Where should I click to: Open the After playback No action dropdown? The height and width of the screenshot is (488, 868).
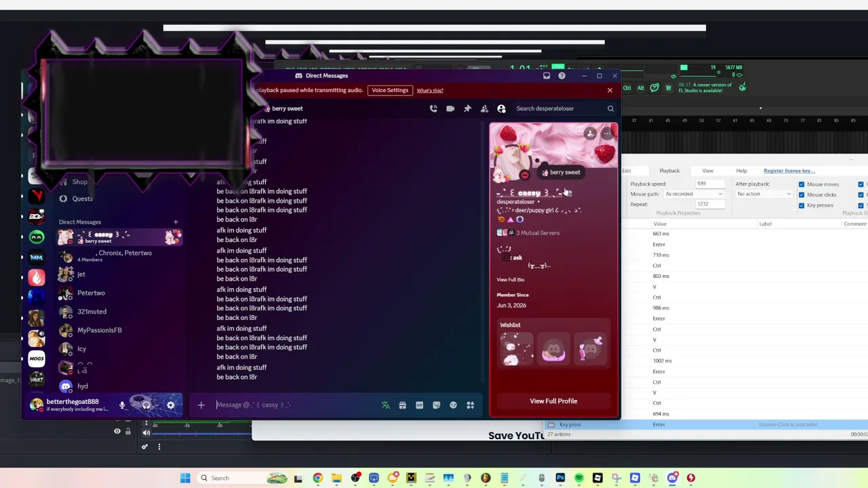click(764, 194)
